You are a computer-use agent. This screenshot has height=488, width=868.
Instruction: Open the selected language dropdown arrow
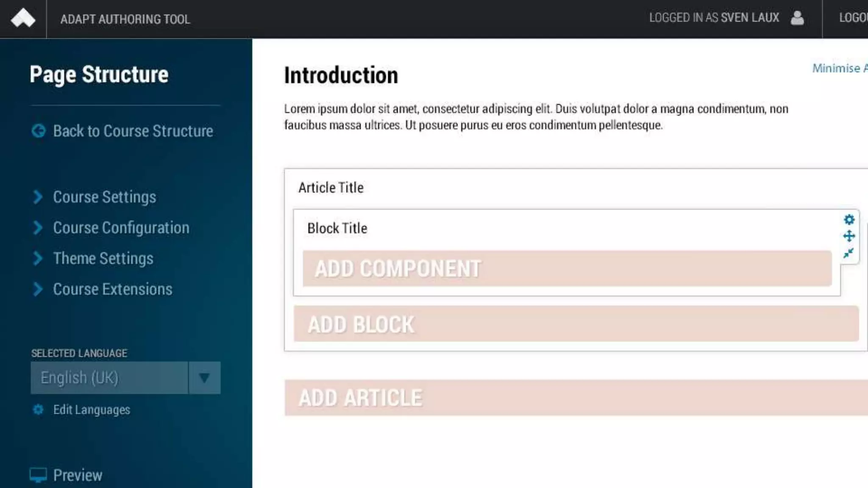(204, 377)
